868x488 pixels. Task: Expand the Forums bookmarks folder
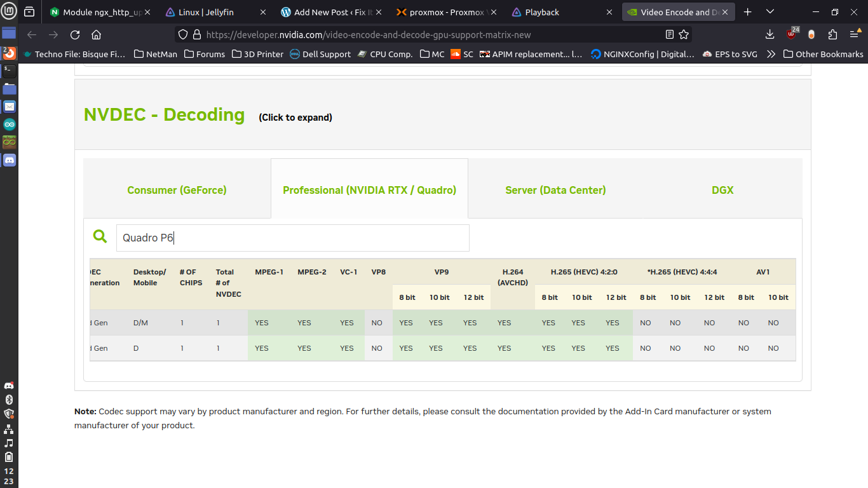[205, 54]
